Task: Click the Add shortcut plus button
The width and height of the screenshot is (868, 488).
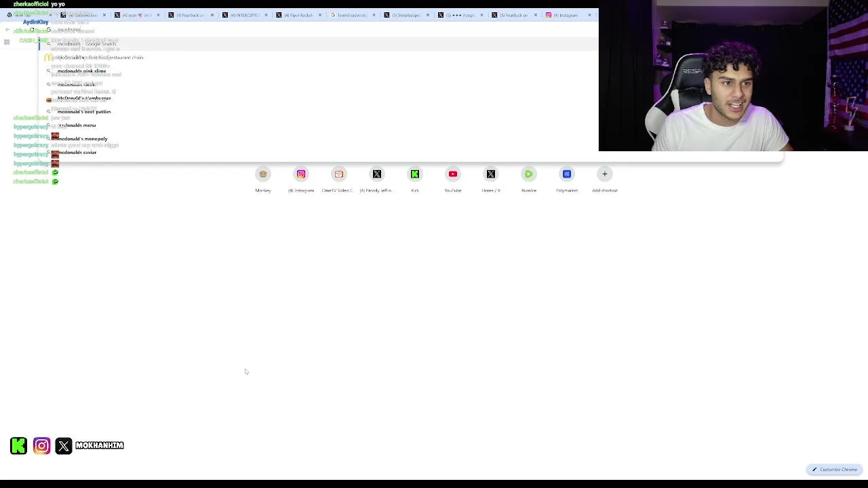Action: click(605, 174)
